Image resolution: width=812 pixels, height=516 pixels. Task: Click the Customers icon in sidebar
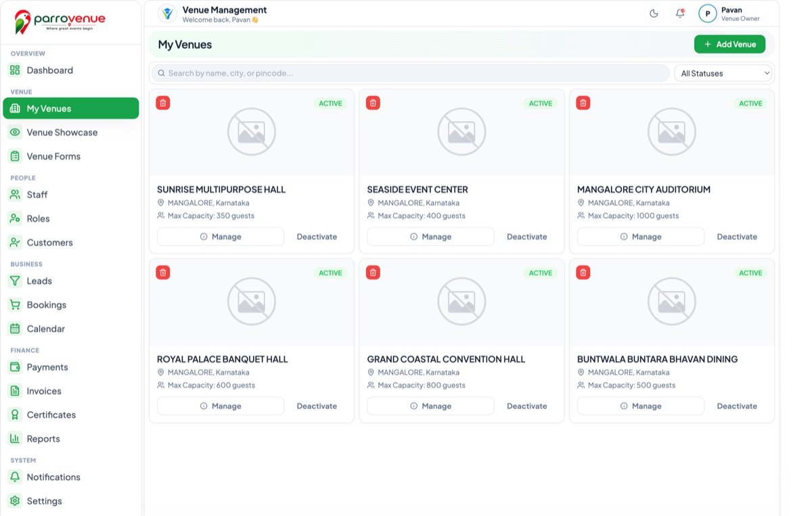[x=15, y=242]
